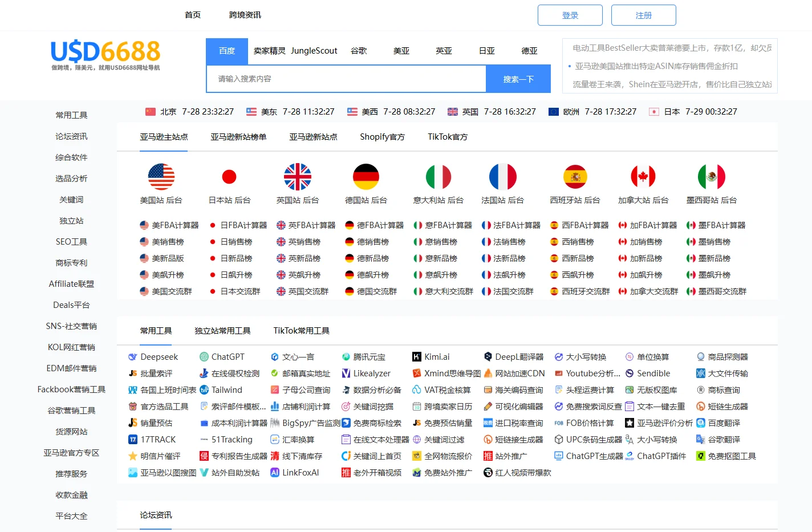Click the LinkFoxAI icon
This screenshot has width=812, height=532.
(x=275, y=473)
